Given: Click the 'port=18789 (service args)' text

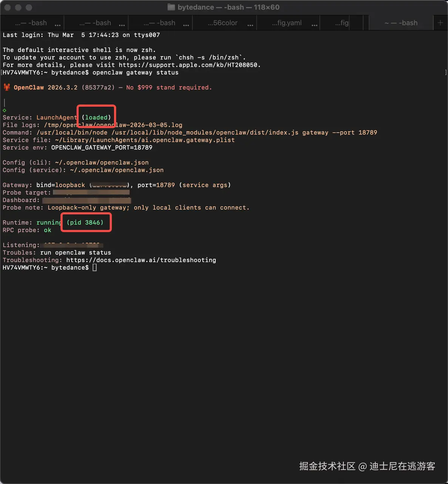Looking at the screenshot, I should 184,185.
